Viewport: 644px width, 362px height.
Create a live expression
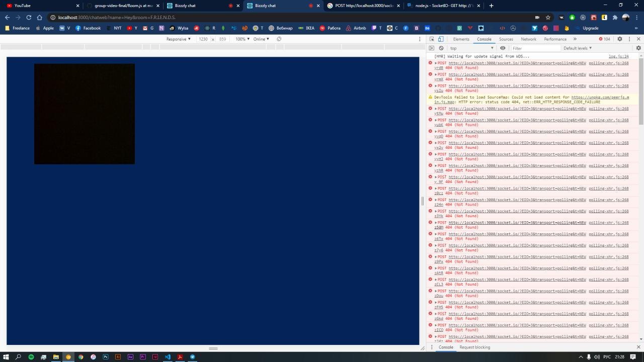503,48
